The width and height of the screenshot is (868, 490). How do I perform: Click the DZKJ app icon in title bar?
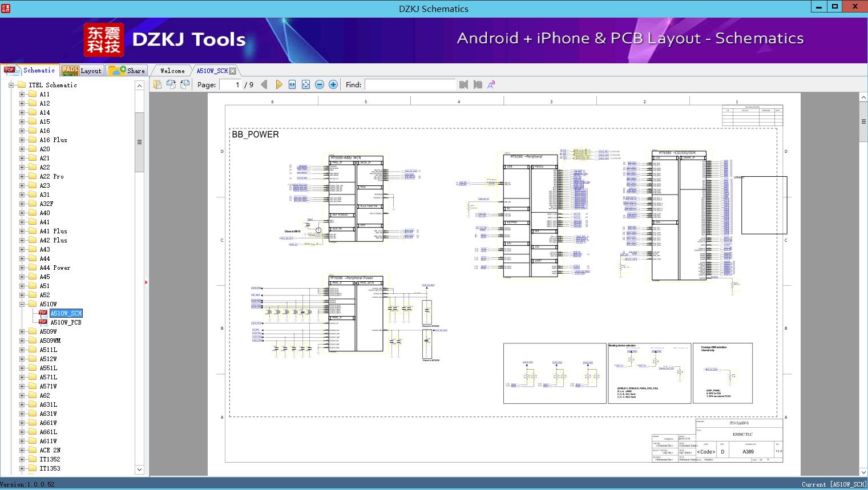[6, 8]
